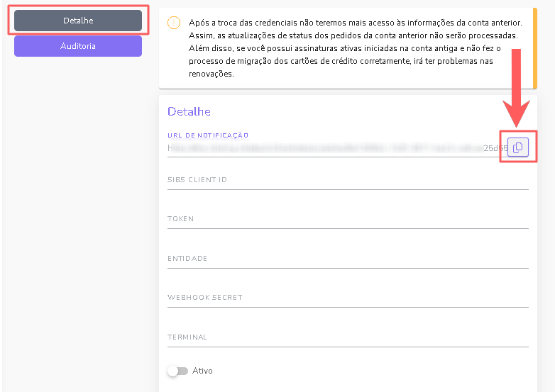The height and width of the screenshot is (392, 555).
Task: Open the Auditoria section
Action: coord(78,46)
